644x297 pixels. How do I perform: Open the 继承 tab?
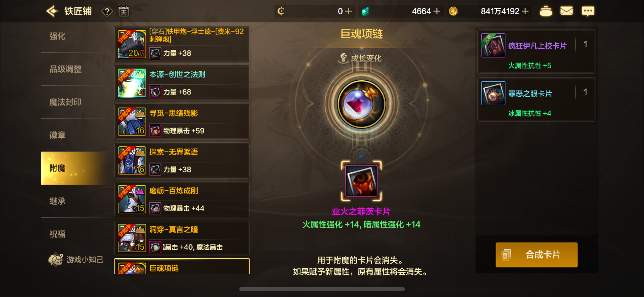click(x=57, y=201)
